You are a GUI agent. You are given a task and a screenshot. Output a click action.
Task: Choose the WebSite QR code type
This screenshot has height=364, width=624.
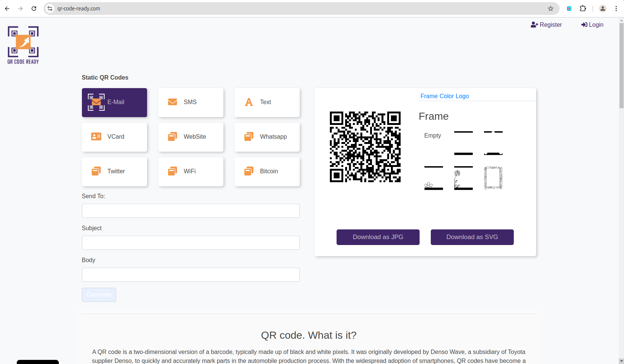191,137
